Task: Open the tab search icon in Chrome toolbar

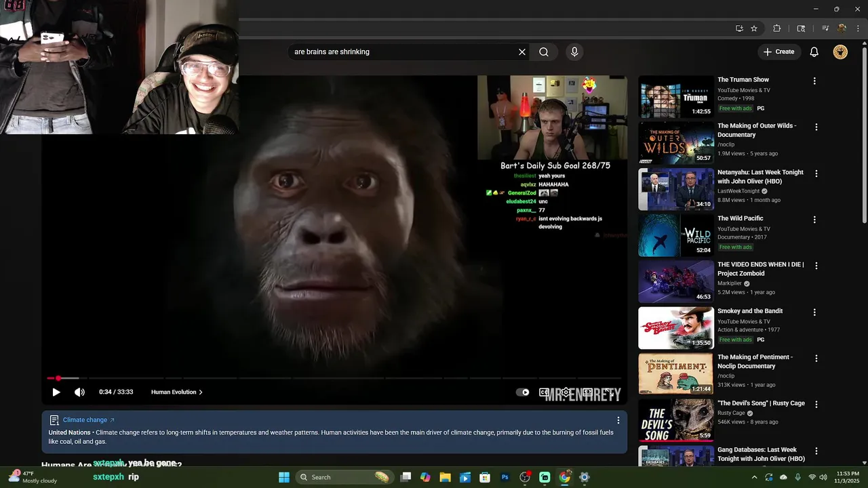Action: click(801, 28)
